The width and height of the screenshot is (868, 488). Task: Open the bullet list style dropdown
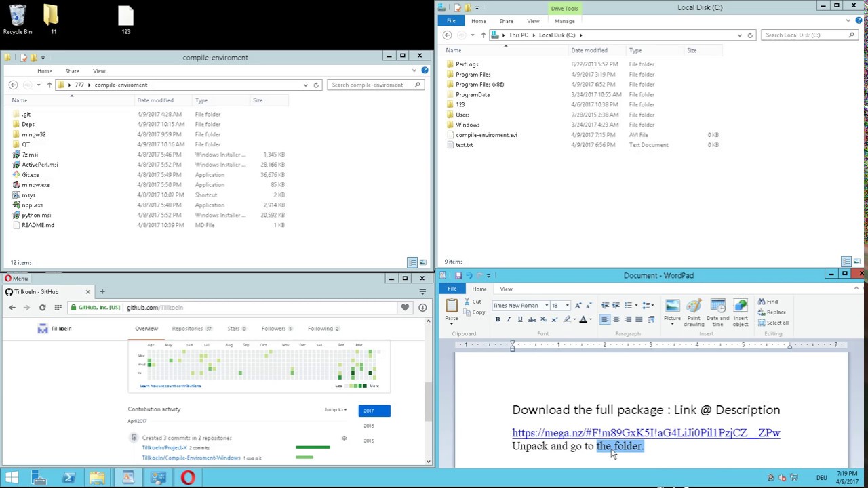(636, 305)
